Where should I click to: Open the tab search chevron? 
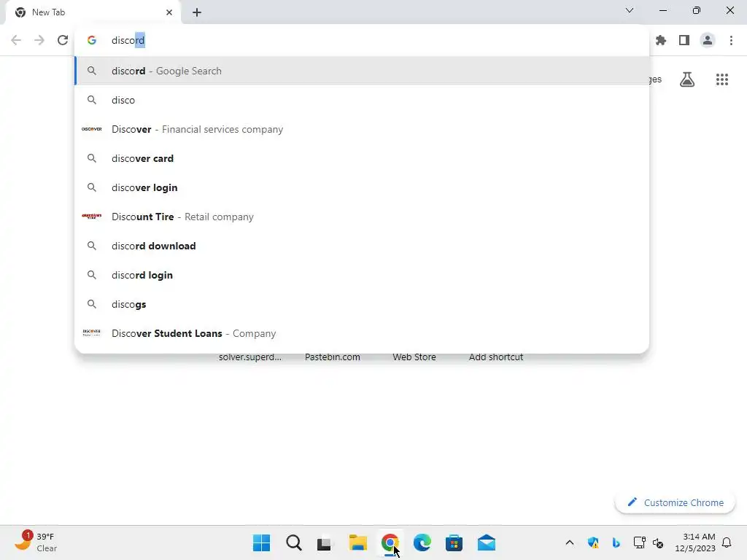630,10
